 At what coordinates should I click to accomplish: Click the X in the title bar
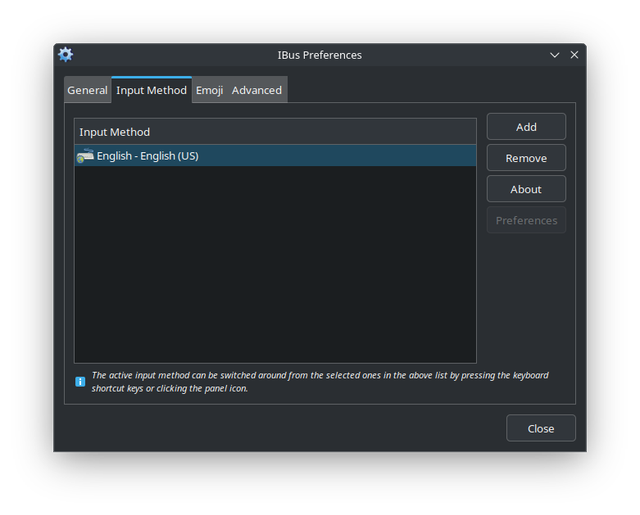pyautogui.click(x=574, y=55)
